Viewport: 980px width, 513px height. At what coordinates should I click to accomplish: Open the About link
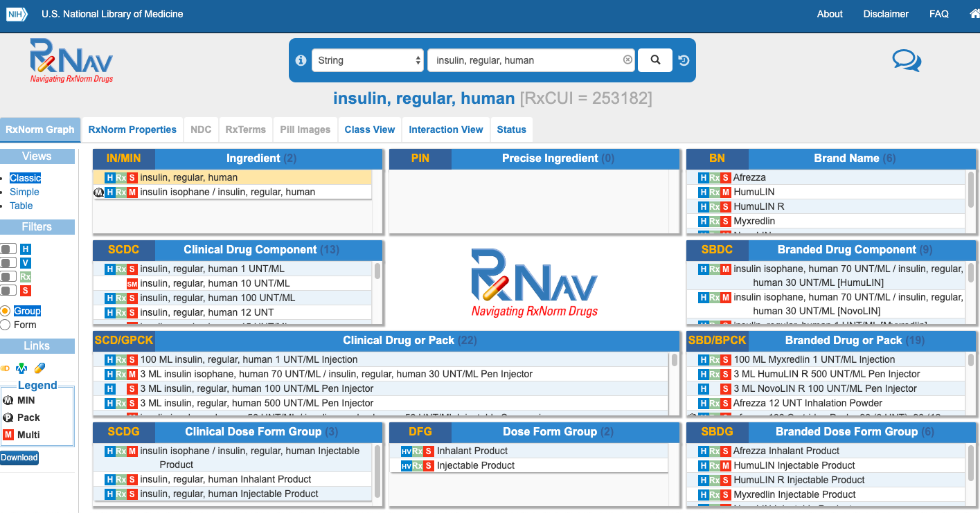pyautogui.click(x=830, y=14)
